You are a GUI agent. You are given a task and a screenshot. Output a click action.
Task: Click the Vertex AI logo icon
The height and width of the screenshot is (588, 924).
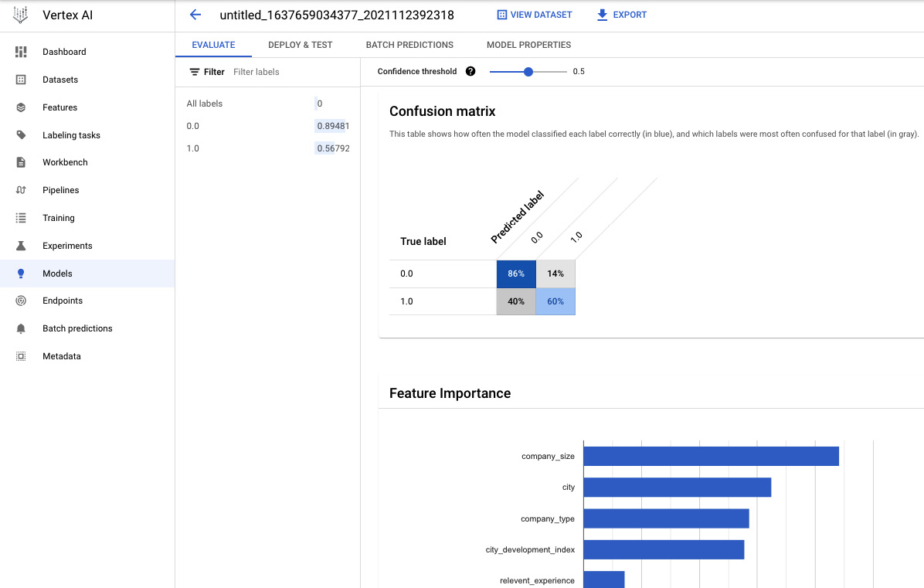(21, 15)
